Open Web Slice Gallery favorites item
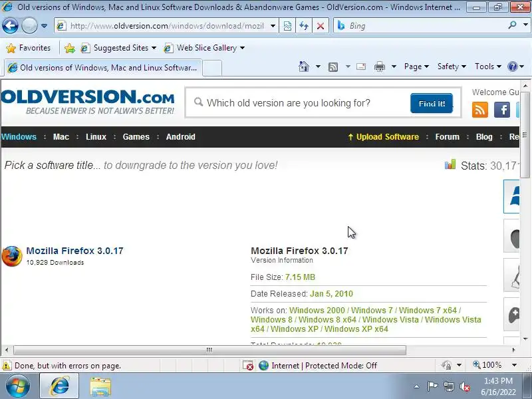The width and height of the screenshot is (532, 399). (x=204, y=48)
